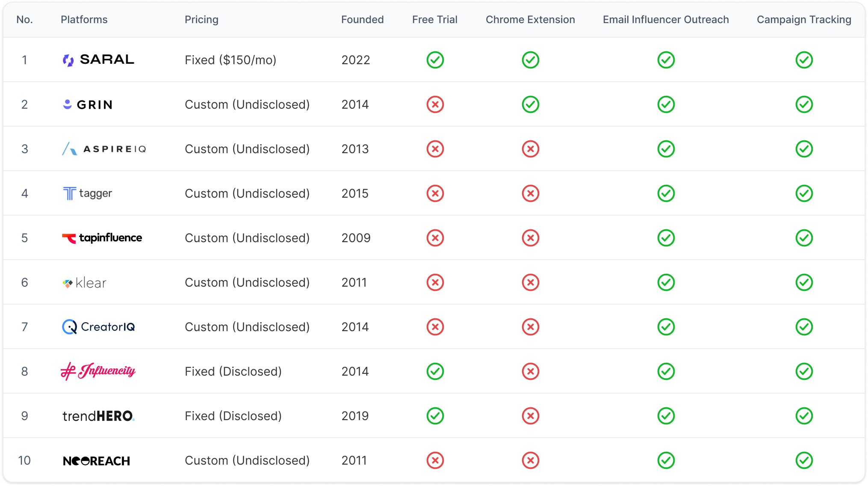Click trendHERO's Fixed (Disclosed) pricing cell
This screenshot has width=868, height=486.
point(233,416)
